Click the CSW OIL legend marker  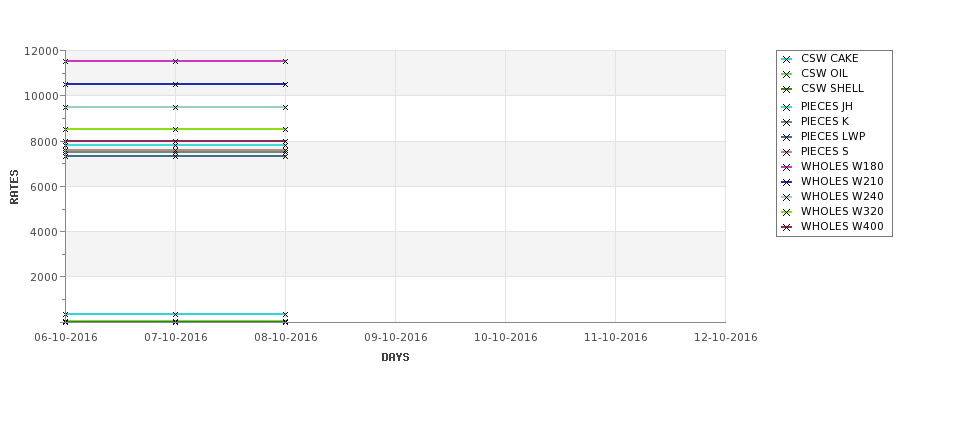coord(787,75)
